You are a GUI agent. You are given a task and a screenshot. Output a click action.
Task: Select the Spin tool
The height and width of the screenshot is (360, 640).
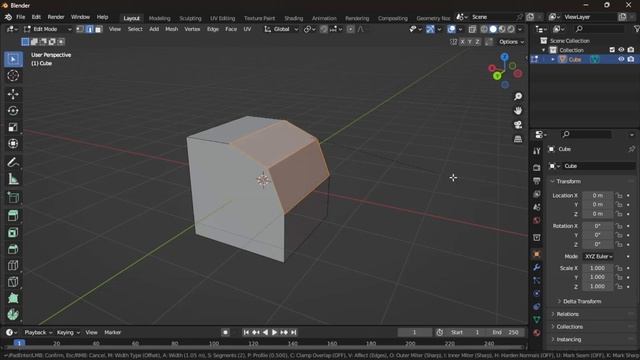coord(13,315)
